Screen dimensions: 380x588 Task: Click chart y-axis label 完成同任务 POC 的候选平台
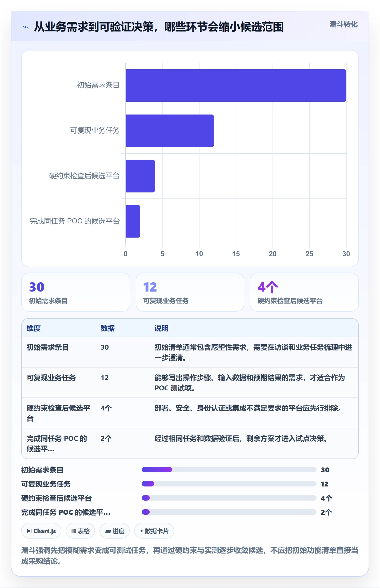[x=75, y=221]
